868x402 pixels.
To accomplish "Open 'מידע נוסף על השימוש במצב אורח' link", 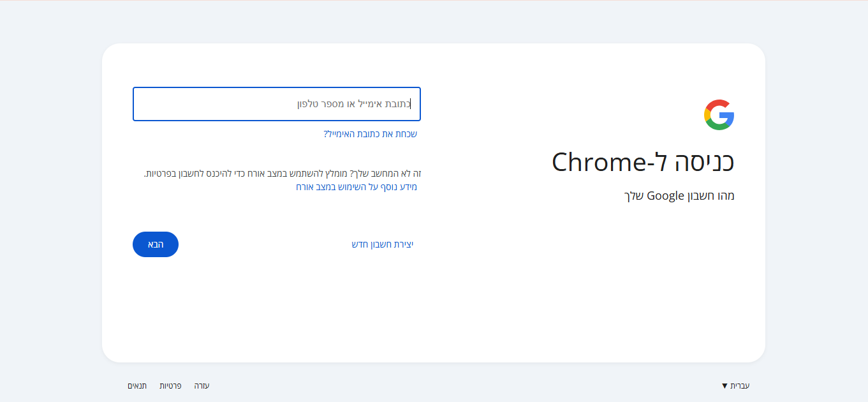I will click(x=356, y=187).
